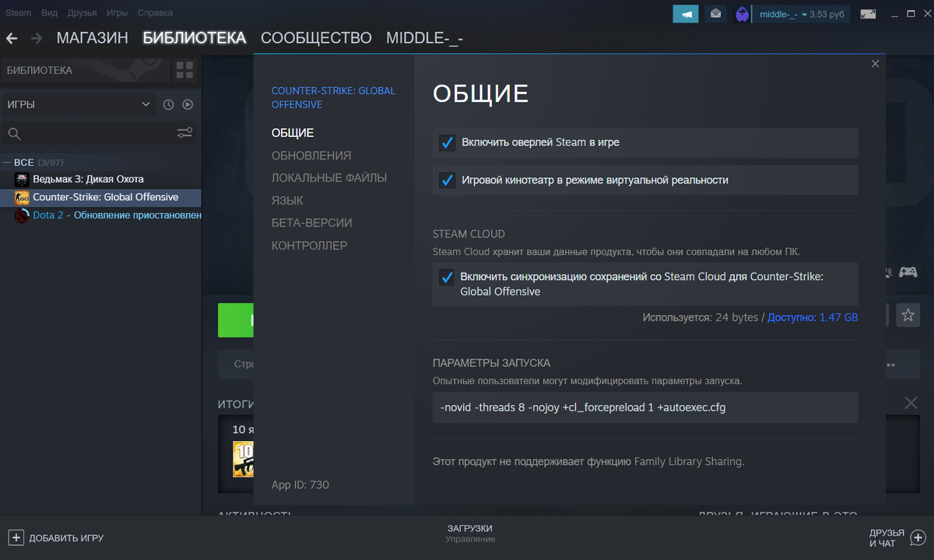Go to МАГАЗИН tab
This screenshot has height=560, width=934.
(x=93, y=38)
